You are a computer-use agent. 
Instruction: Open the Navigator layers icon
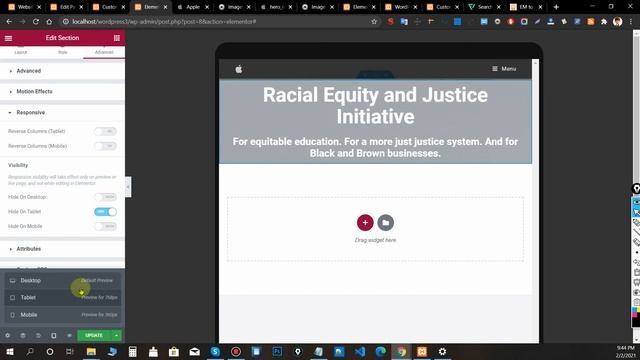[x=23, y=336]
